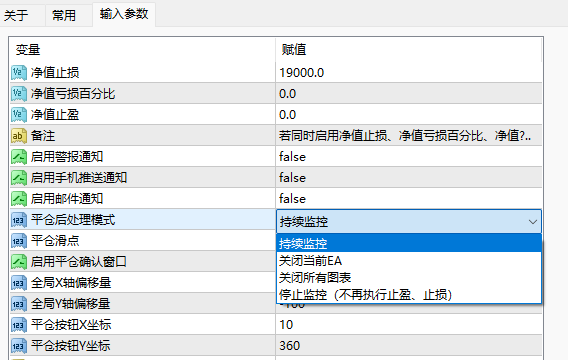Select the 净值亏损百分比 variable name
The height and width of the screenshot is (360, 568).
coord(73,94)
